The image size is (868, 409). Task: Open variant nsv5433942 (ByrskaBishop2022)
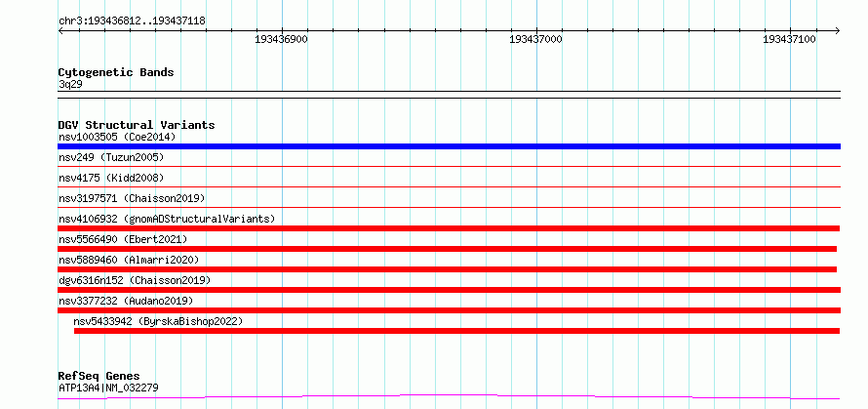158,321
